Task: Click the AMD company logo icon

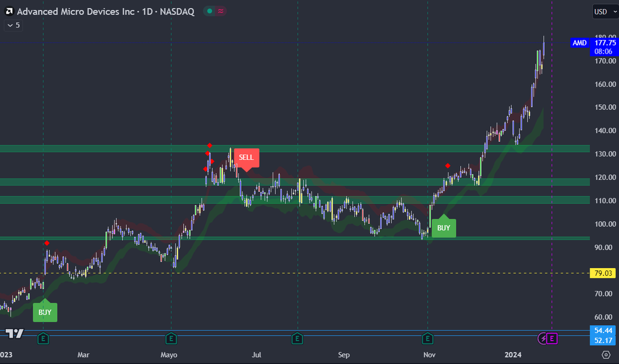Action: [x=9, y=11]
